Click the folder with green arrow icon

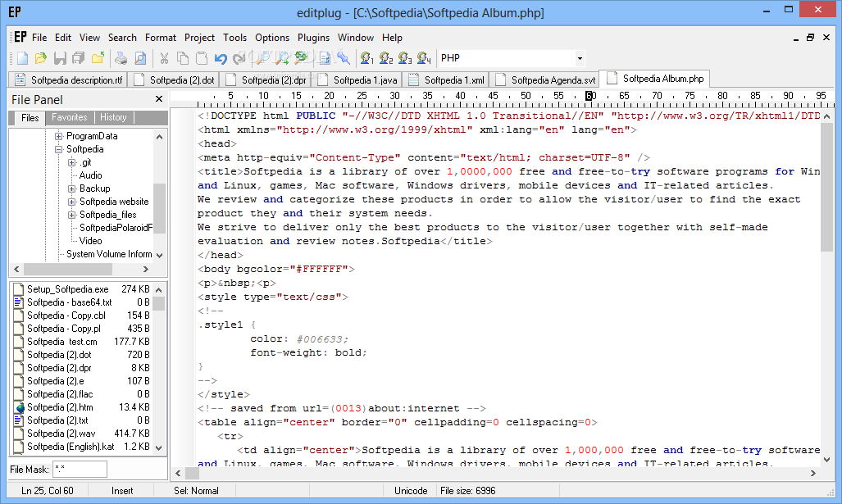click(98, 58)
